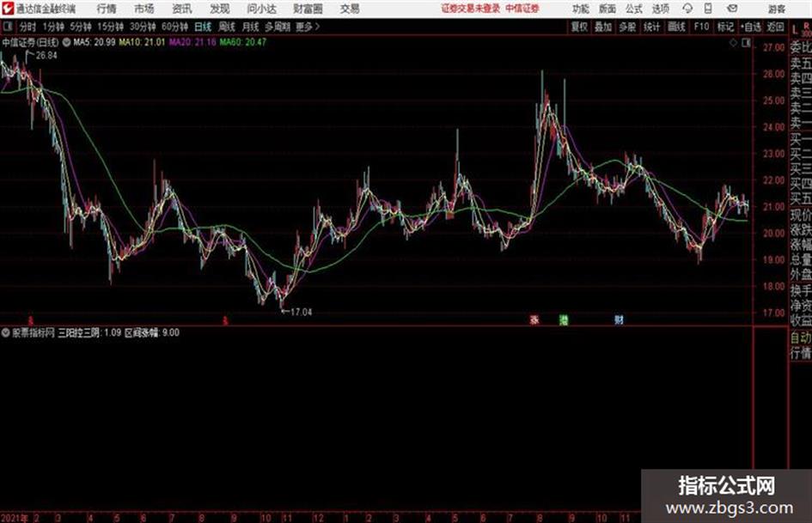Switch to the 30分钟 period tab
This screenshot has height=523, width=812.
[x=143, y=27]
